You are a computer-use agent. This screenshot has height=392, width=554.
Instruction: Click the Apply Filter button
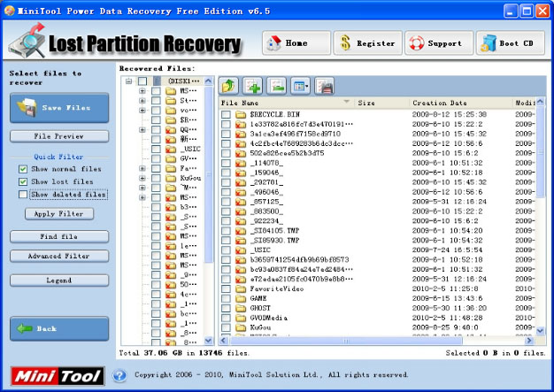pos(59,213)
